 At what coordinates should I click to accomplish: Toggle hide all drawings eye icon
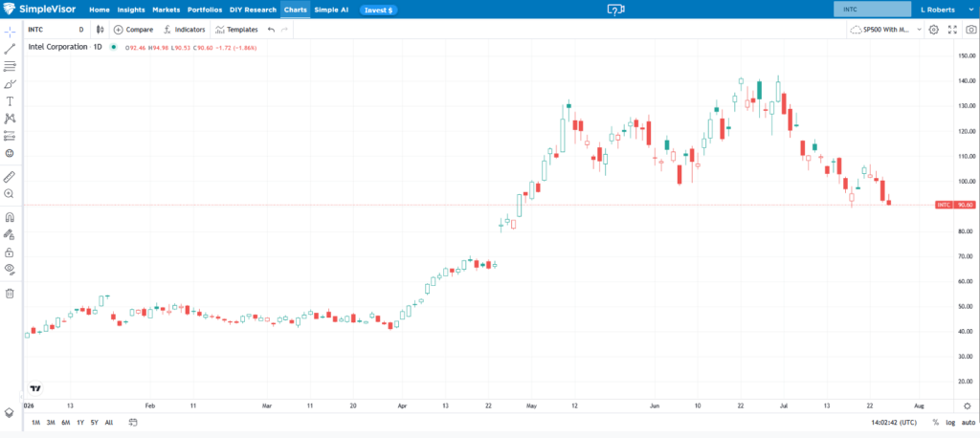click(10, 270)
